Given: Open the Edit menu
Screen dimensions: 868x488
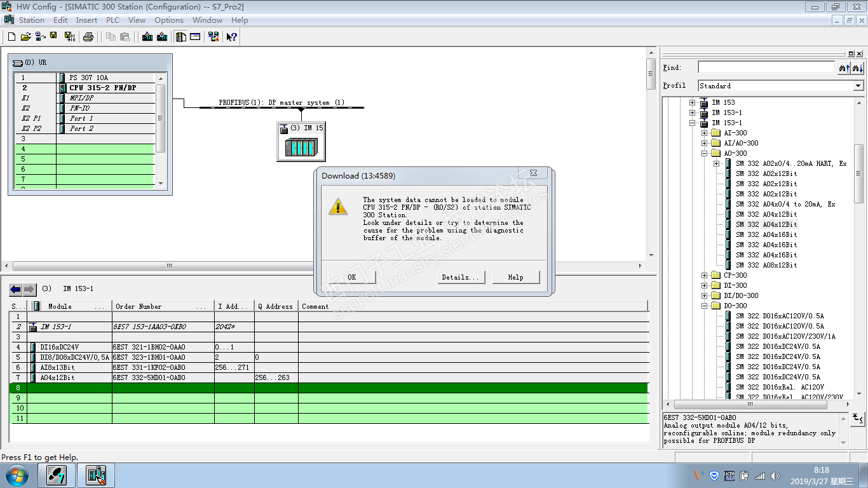Looking at the screenshot, I should tap(60, 20).
